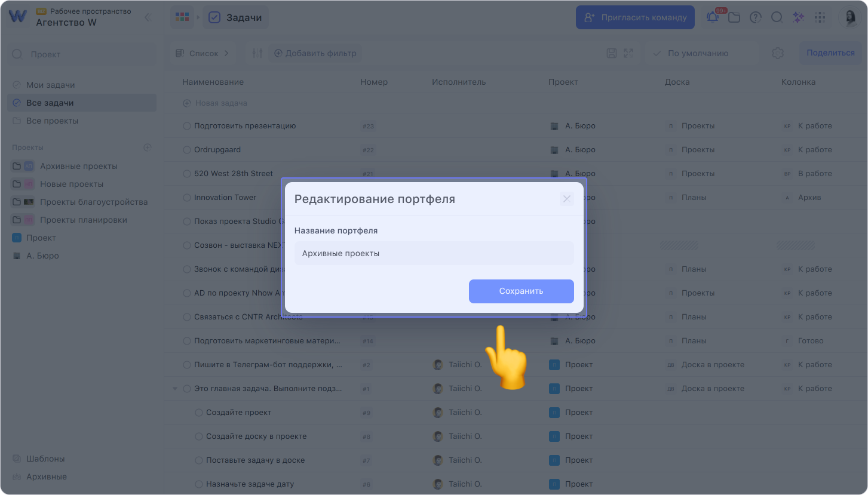Close the Редактирование портфеля dialog
The image size is (868, 495).
[x=567, y=199]
